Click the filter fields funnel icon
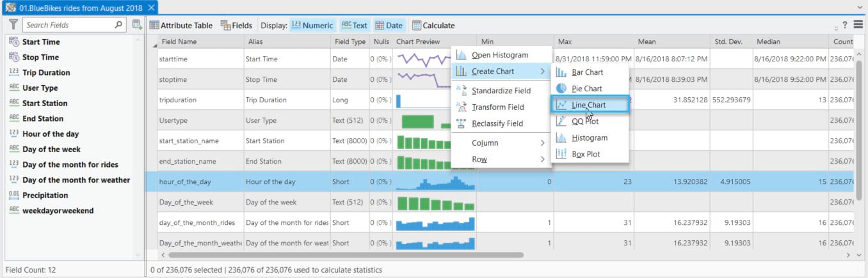The height and width of the screenshot is (278, 868). pos(13,25)
